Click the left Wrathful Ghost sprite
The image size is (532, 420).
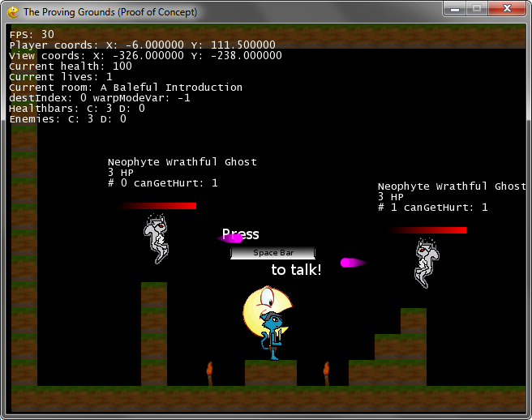(x=156, y=238)
